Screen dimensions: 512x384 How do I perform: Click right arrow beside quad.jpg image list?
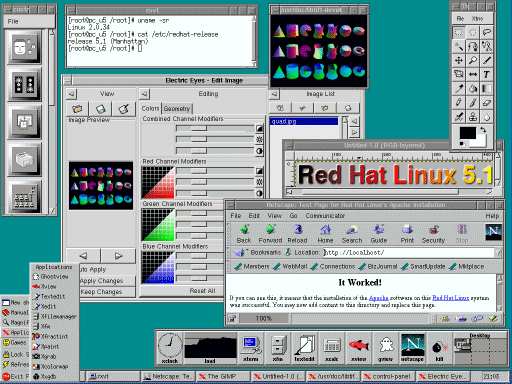pyautogui.click(x=355, y=133)
